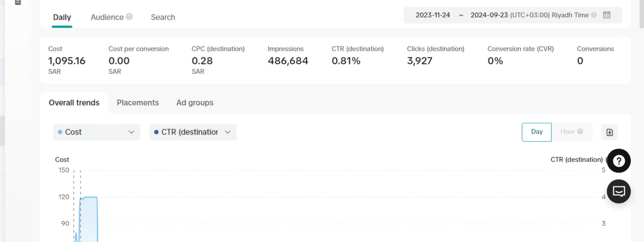Click the 150 cost axis label
The width and height of the screenshot is (644, 242).
point(64,170)
